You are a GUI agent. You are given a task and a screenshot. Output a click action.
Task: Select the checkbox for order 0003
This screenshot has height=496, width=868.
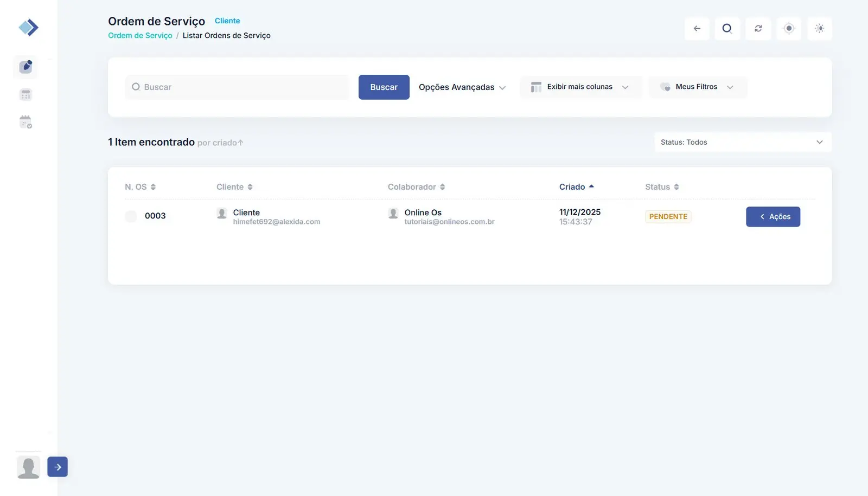[131, 216]
